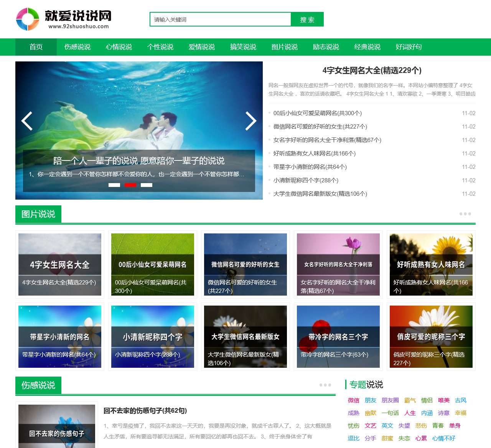
Task: Open article 带星字小清新的网名(共64个) in list
Action: coord(310,167)
